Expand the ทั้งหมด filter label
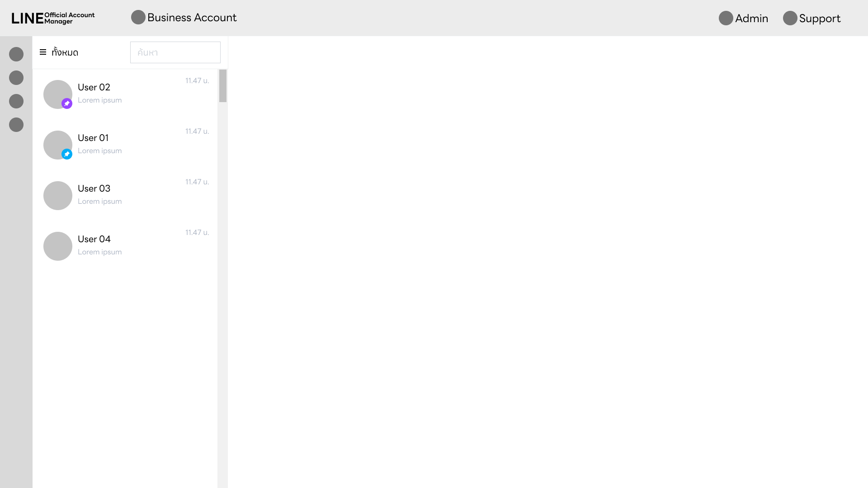Screen dimensions: 868x488 (65, 52)
